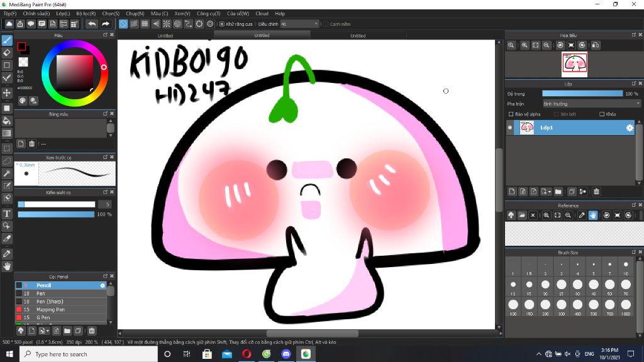This screenshot has width=644, height=362.
Task: Switch to first Untitled tab
Action: (x=165, y=36)
